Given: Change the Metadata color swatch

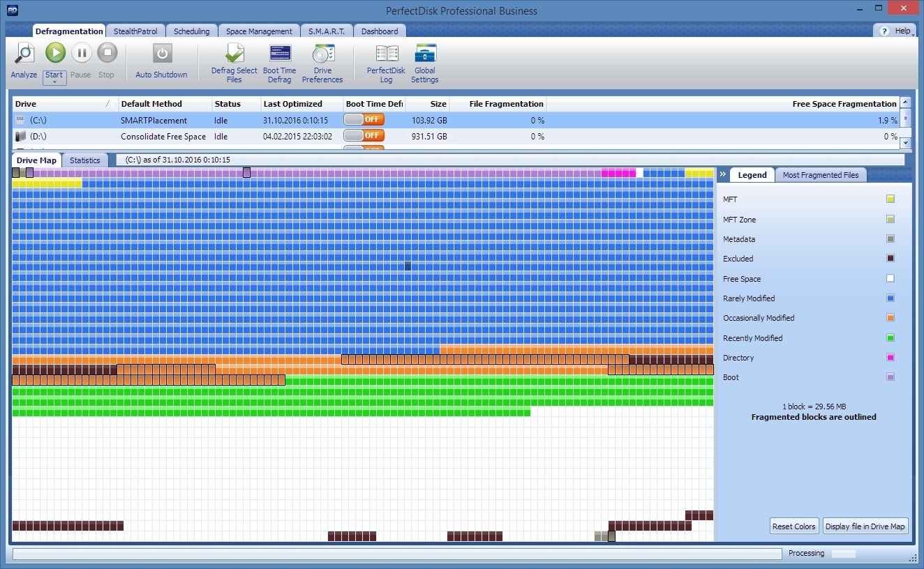Looking at the screenshot, I should (x=890, y=238).
